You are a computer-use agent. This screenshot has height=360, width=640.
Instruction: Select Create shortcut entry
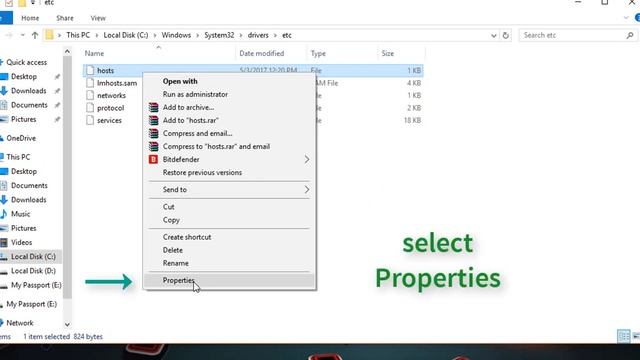pos(187,237)
